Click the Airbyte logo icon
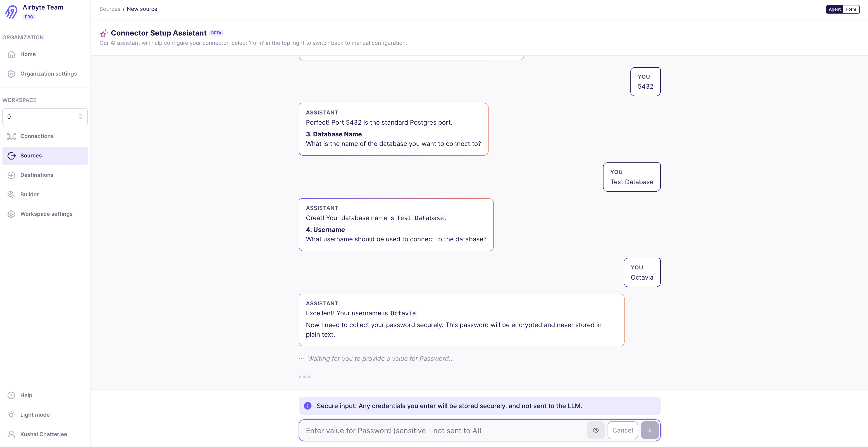 pyautogui.click(x=11, y=12)
